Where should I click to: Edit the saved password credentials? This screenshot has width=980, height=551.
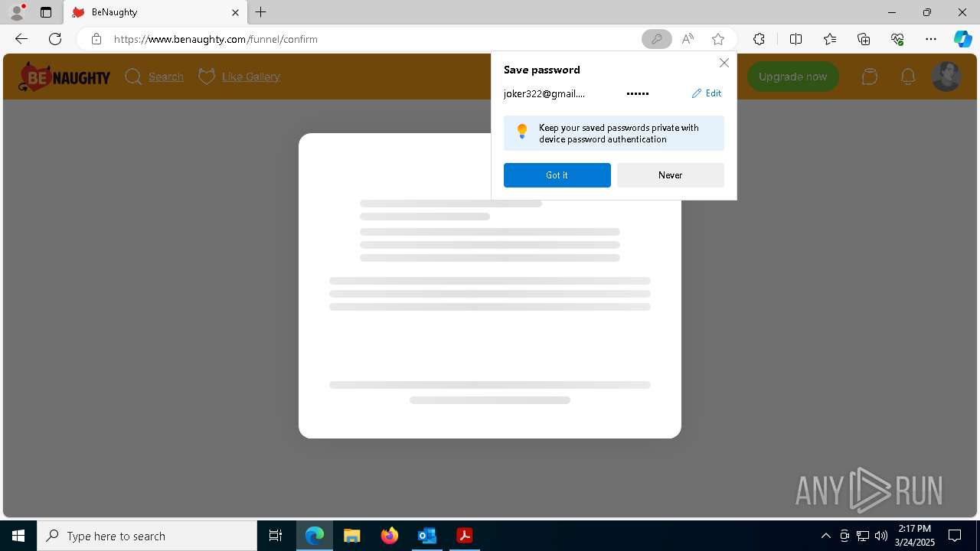[x=707, y=93]
